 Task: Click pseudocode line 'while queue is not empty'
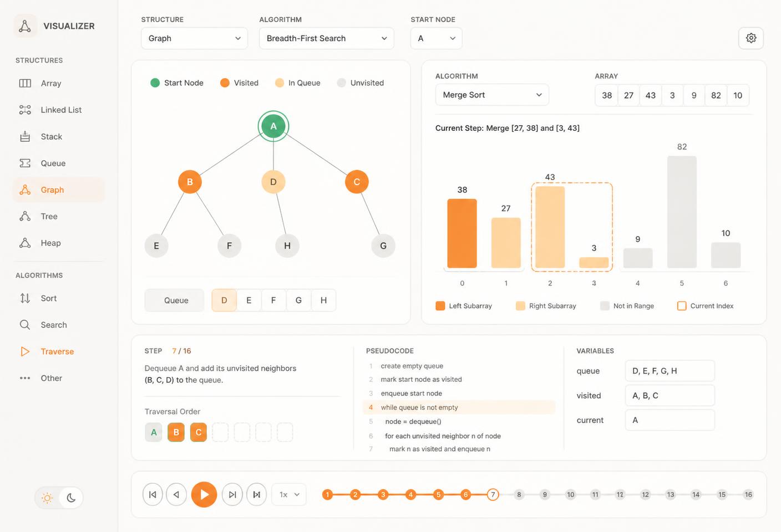coord(459,407)
